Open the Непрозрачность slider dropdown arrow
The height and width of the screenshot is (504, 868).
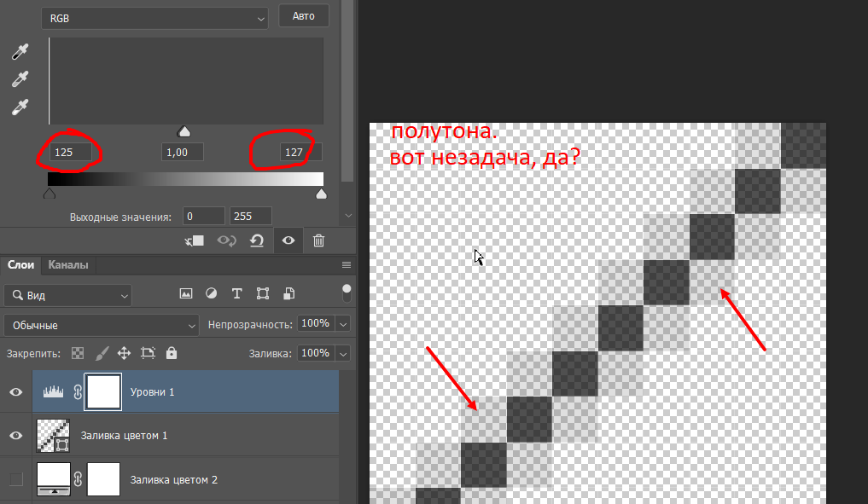(343, 324)
